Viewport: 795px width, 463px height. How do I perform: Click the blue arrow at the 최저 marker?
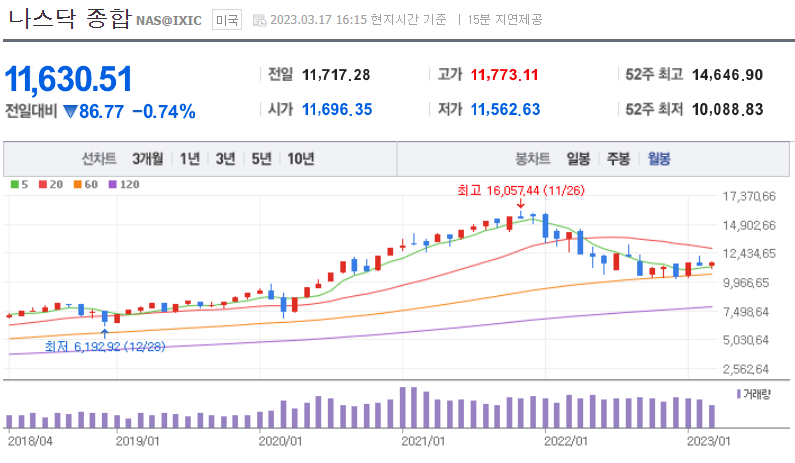pos(104,333)
